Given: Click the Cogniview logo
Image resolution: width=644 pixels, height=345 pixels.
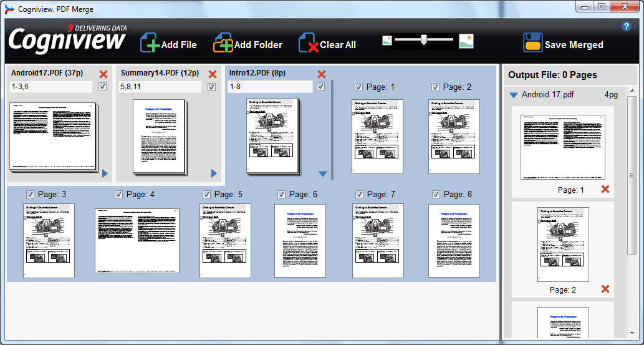Looking at the screenshot, I should [x=68, y=39].
